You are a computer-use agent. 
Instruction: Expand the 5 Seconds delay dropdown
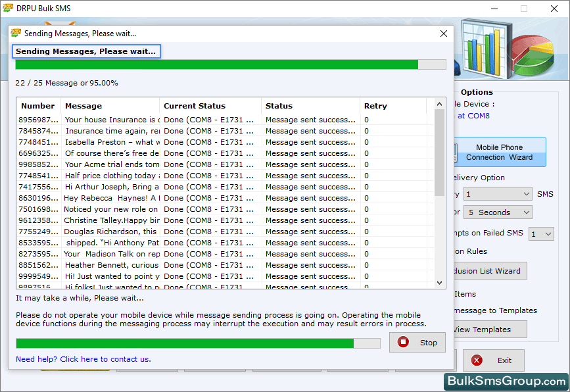498,212
